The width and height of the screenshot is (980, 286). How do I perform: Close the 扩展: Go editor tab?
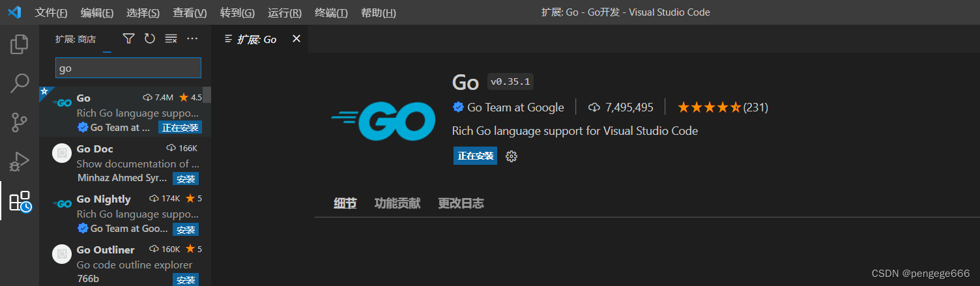(296, 39)
